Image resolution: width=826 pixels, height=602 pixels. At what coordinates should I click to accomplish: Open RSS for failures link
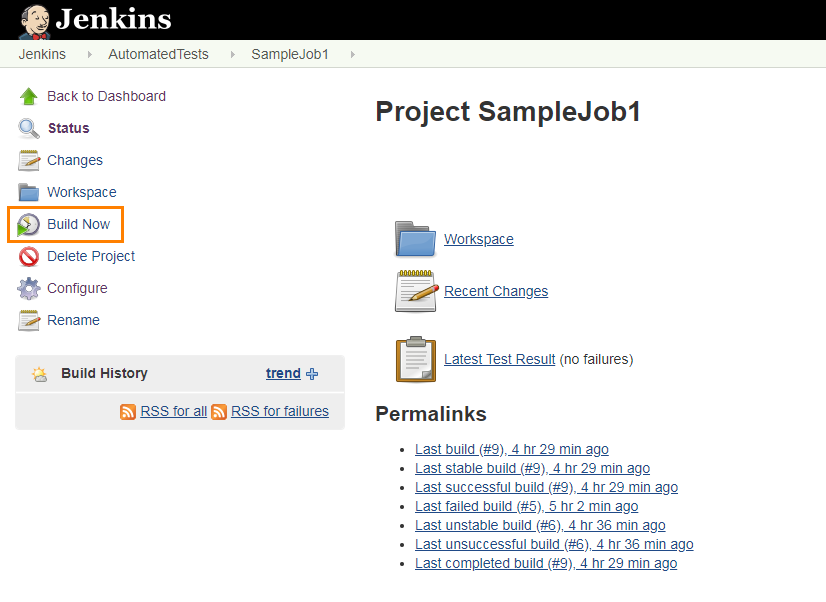[280, 411]
